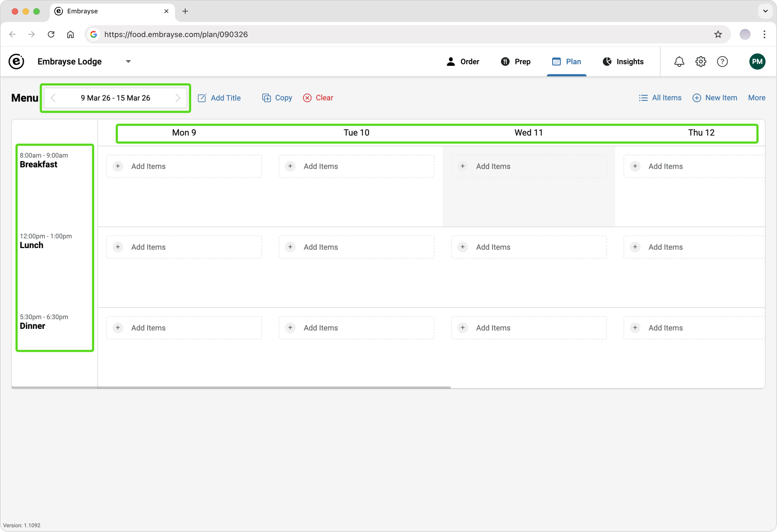Click the red Clear icon
Screen dimensions: 777x532
click(x=307, y=98)
